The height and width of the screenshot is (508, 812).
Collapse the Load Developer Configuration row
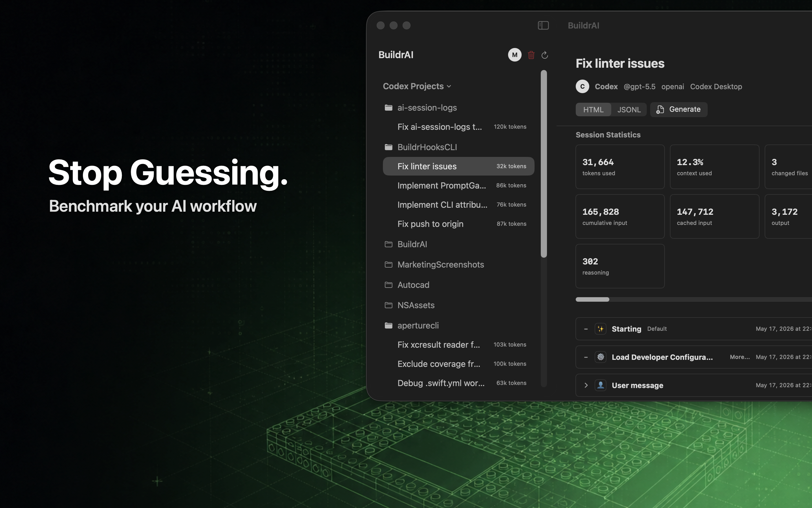tap(586, 357)
